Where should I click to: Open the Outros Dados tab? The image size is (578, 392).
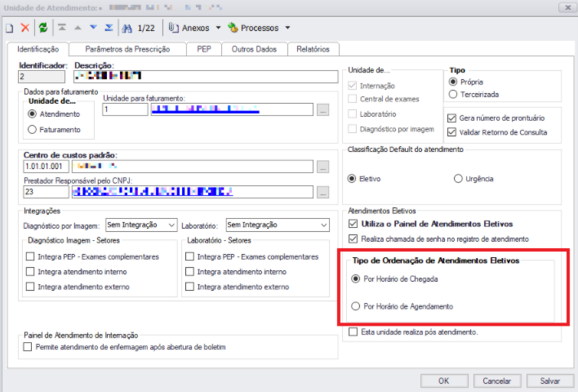tap(254, 49)
